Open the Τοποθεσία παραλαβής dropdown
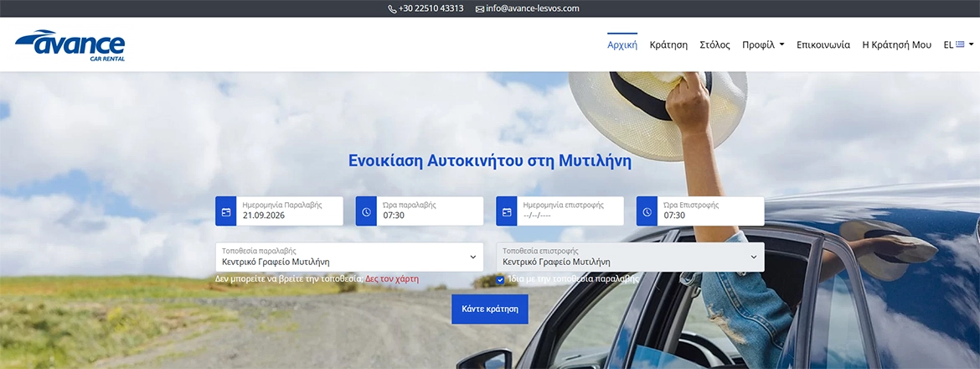980x369 pixels. 349,257
